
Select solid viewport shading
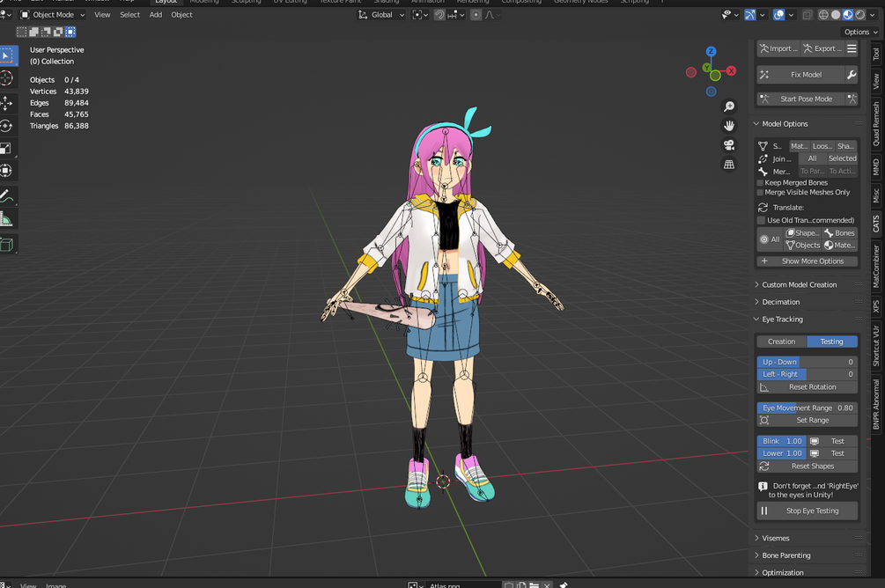click(836, 15)
